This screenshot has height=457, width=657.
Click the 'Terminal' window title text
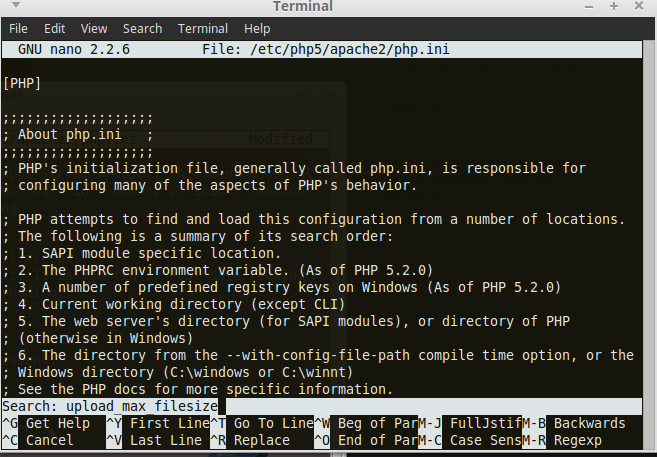click(303, 6)
